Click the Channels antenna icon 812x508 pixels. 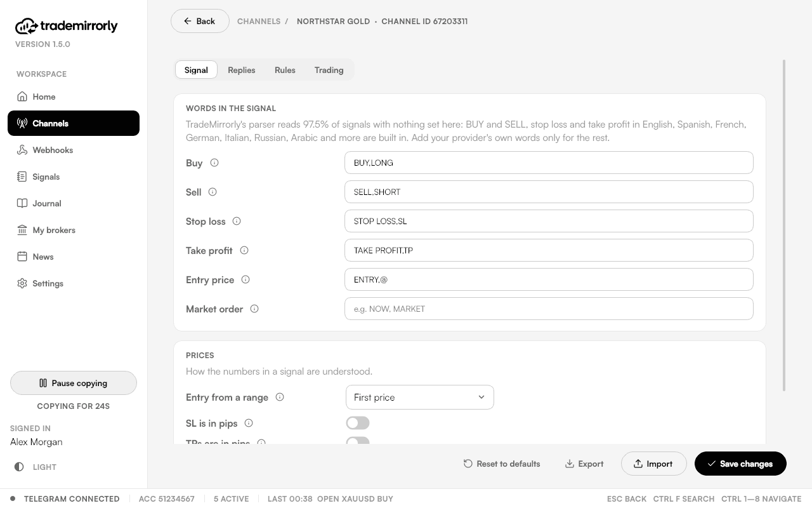click(x=22, y=123)
